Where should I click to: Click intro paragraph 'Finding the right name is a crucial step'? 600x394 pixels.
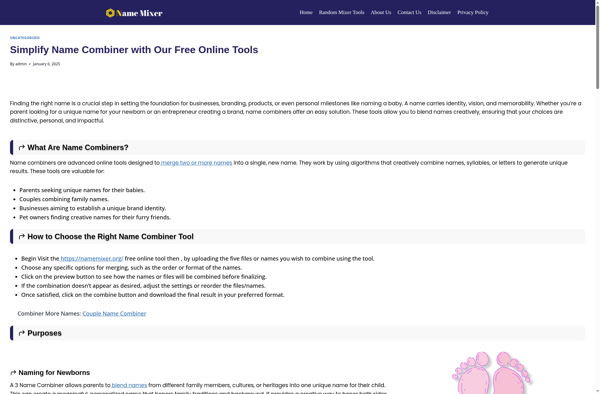point(295,112)
